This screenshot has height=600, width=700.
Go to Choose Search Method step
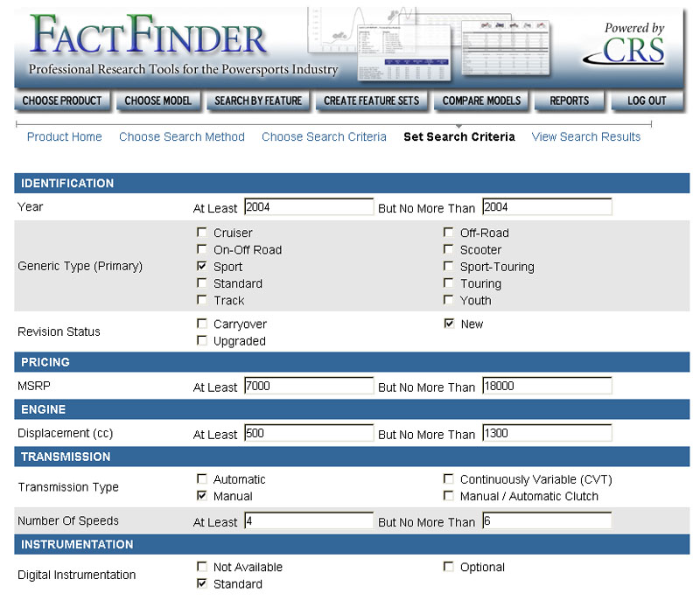(182, 136)
